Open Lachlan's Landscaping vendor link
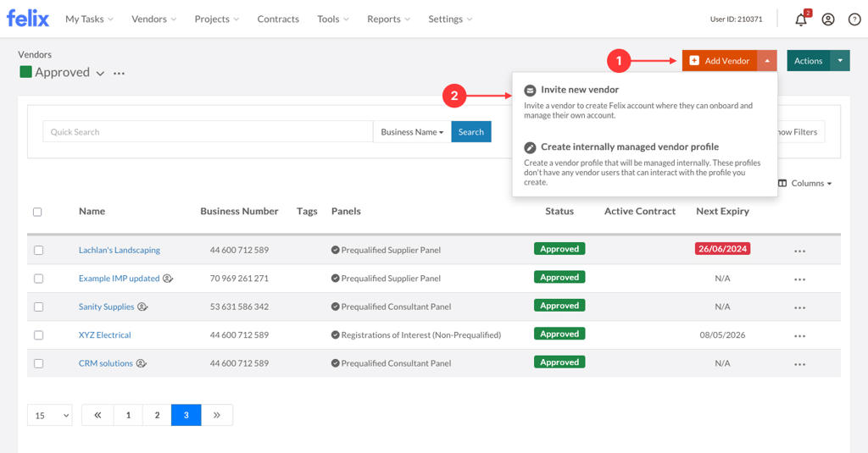The width and height of the screenshot is (868, 453). tap(119, 250)
